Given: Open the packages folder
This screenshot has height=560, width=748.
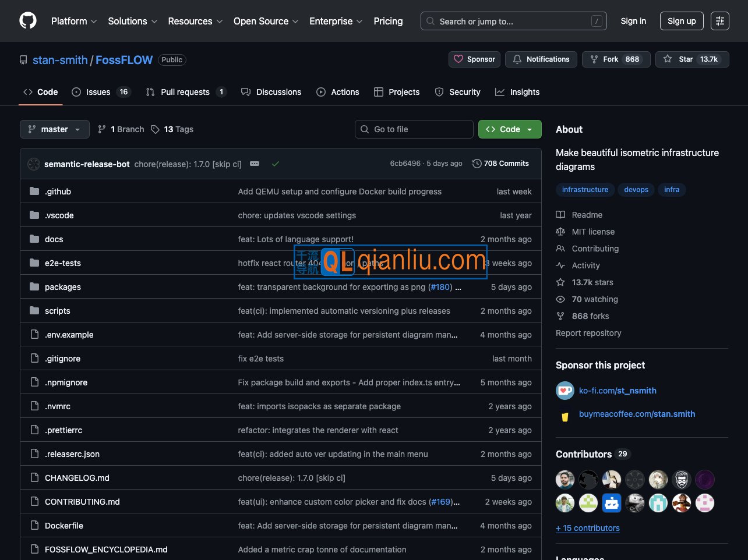Looking at the screenshot, I should (63, 287).
